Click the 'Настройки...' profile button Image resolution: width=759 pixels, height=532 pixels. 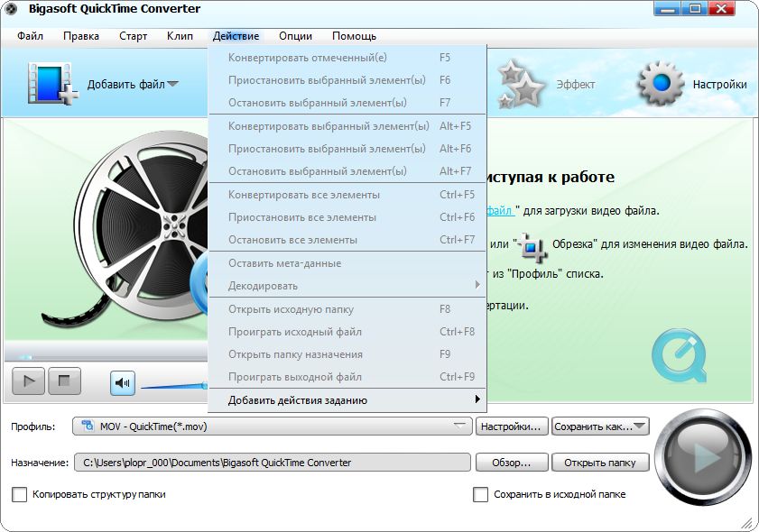[511, 427]
